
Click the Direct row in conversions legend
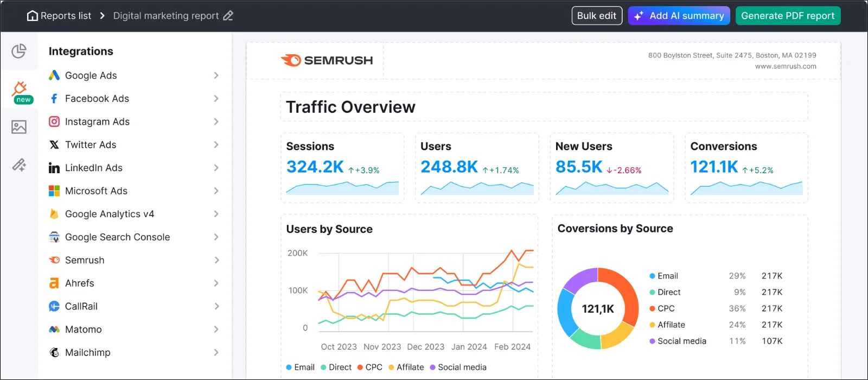pyautogui.click(x=716, y=292)
